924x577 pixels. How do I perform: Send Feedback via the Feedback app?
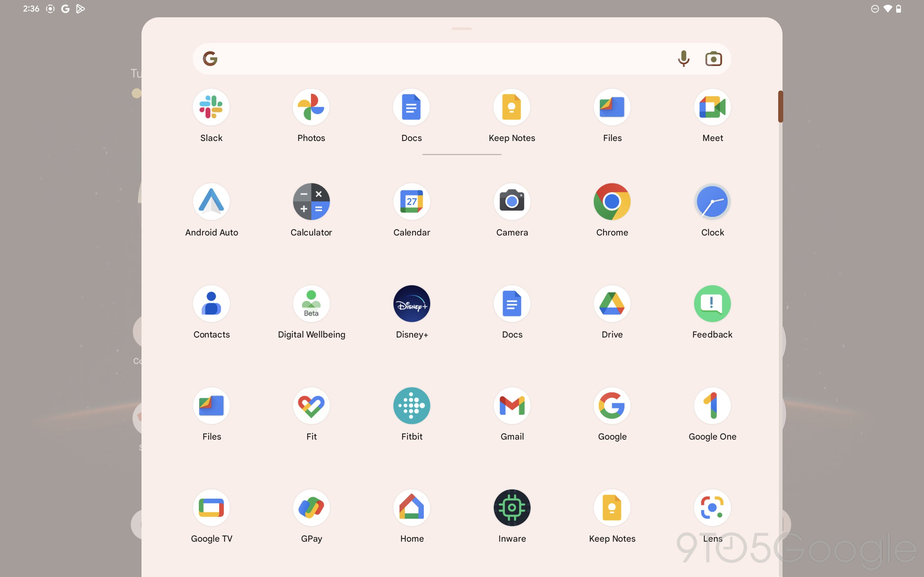click(712, 303)
